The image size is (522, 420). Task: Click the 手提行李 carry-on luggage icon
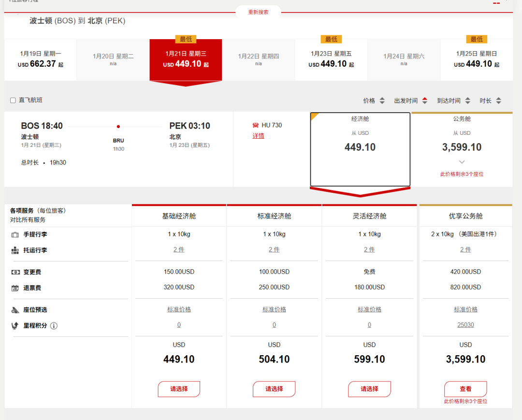(x=15, y=234)
